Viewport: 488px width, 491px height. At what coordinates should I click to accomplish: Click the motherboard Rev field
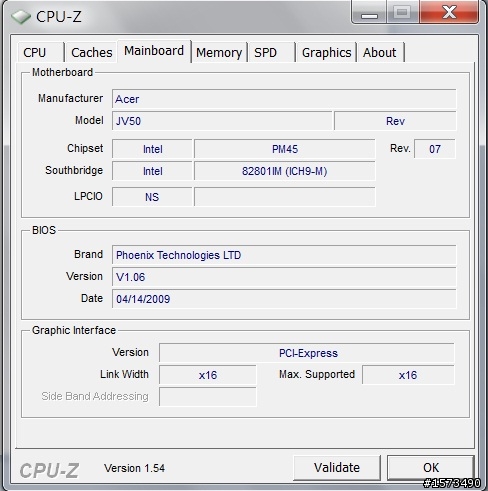pyautogui.click(x=395, y=121)
